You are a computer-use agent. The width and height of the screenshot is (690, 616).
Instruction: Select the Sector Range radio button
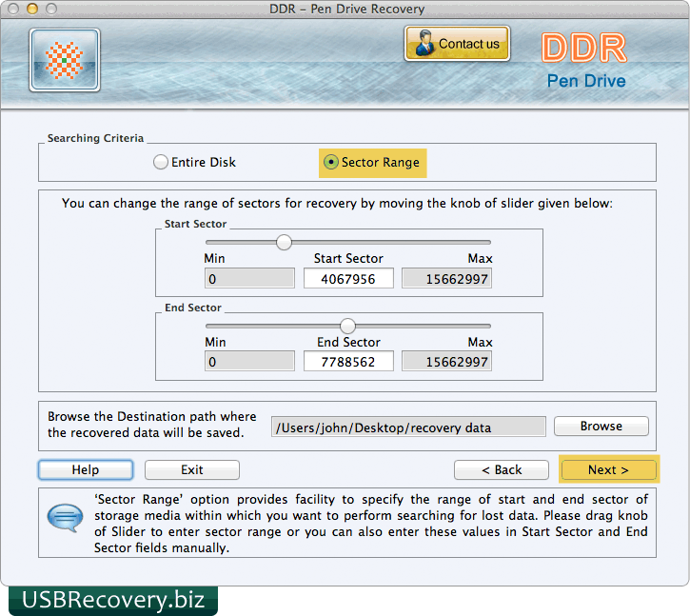331,162
